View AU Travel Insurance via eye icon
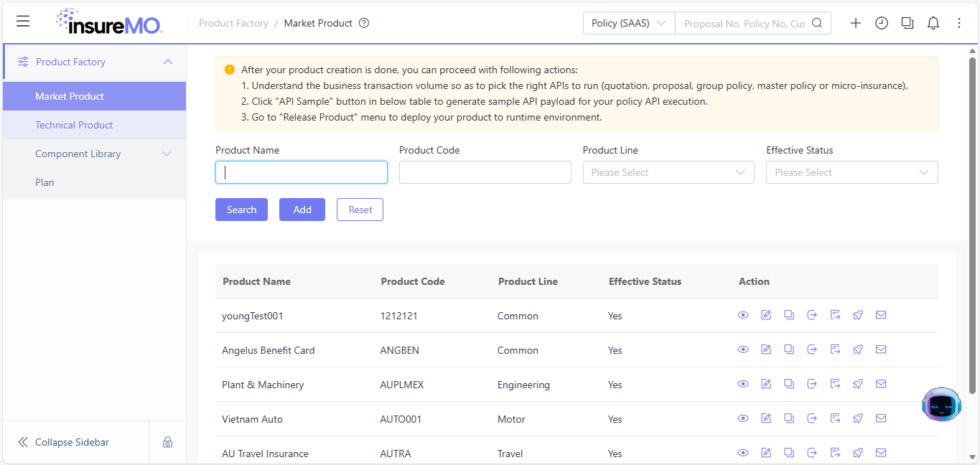980x465 pixels. (743, 453)
